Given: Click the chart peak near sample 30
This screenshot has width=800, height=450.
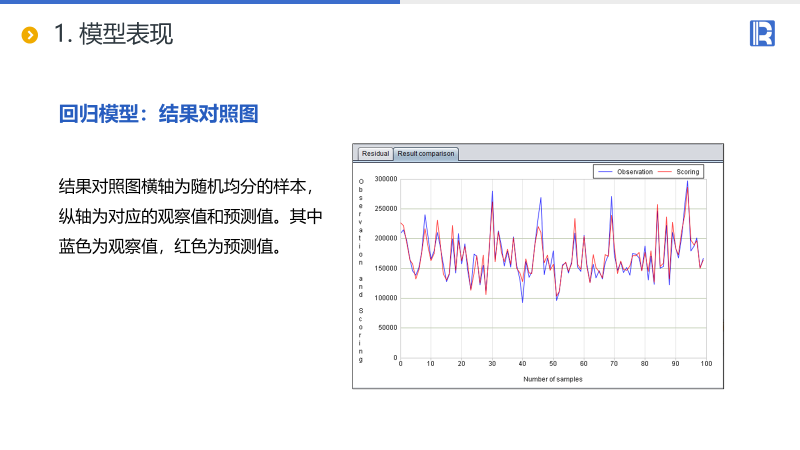Looking at the screenshot, I should click(492, 193).
